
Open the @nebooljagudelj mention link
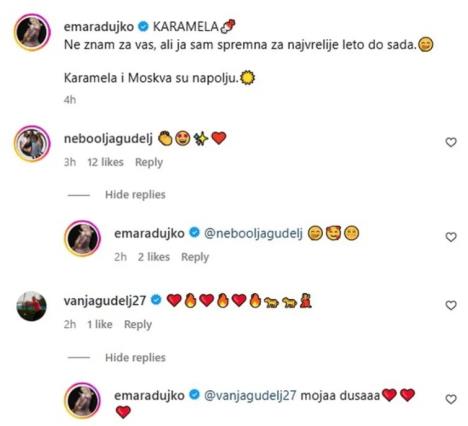pyautogui.click(x=253, y=234)
